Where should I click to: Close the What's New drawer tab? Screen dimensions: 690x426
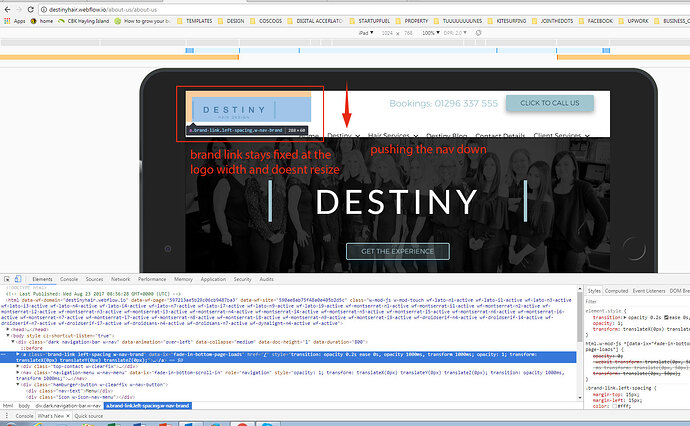tap(68, 416)
